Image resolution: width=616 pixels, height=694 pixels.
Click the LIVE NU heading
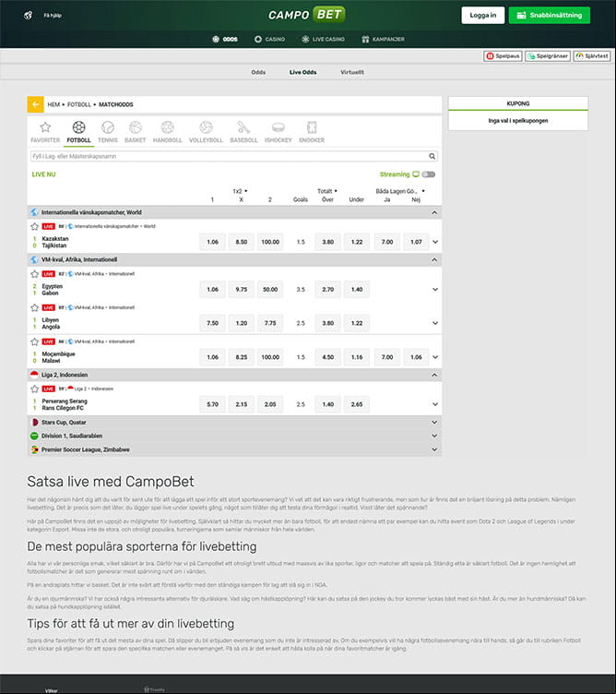pos(43,174)
